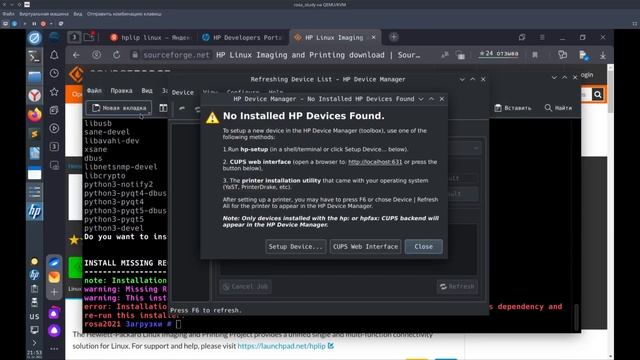Open the Device menu in HP Device Manager
Screen dimensions: 640x360
(182, 93)
